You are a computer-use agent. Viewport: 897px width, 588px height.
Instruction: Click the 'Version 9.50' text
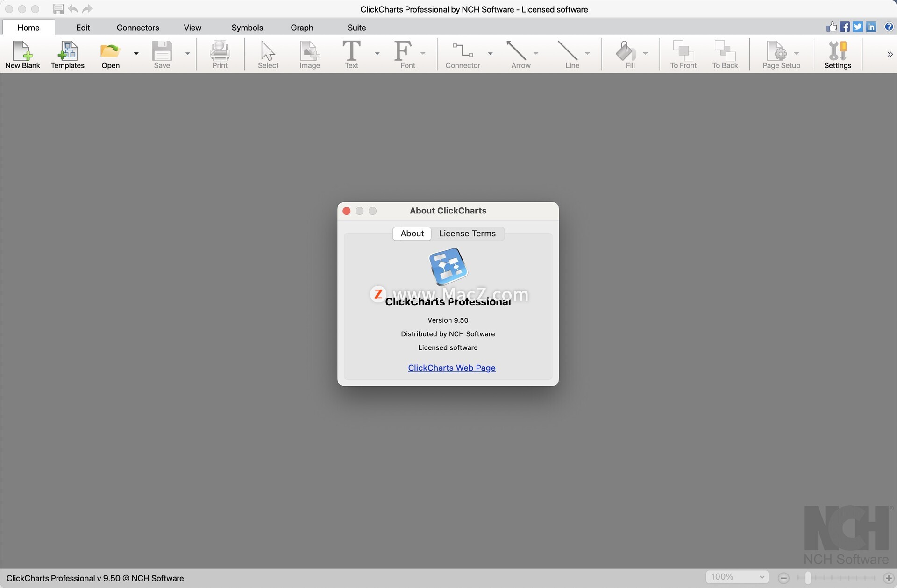click(x=448, y=320)
